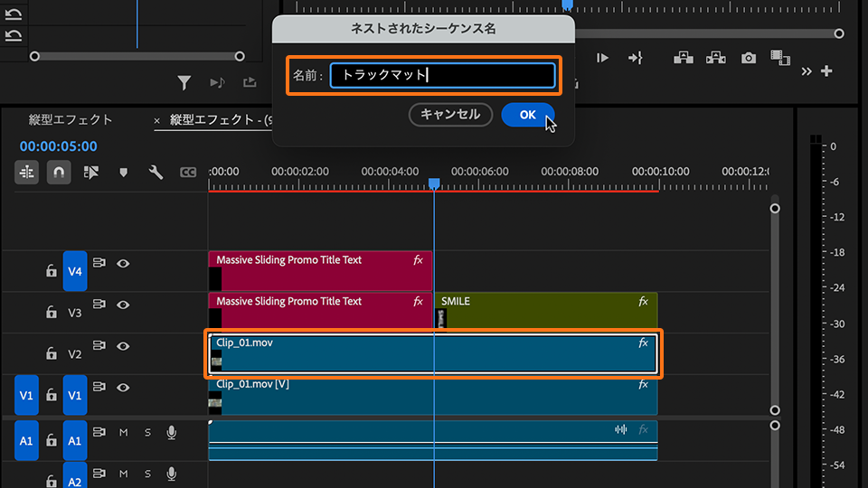The width and height of the screenshot is (868, 488).
Task: Click the 名前 name input field
Action: [442, 76]
